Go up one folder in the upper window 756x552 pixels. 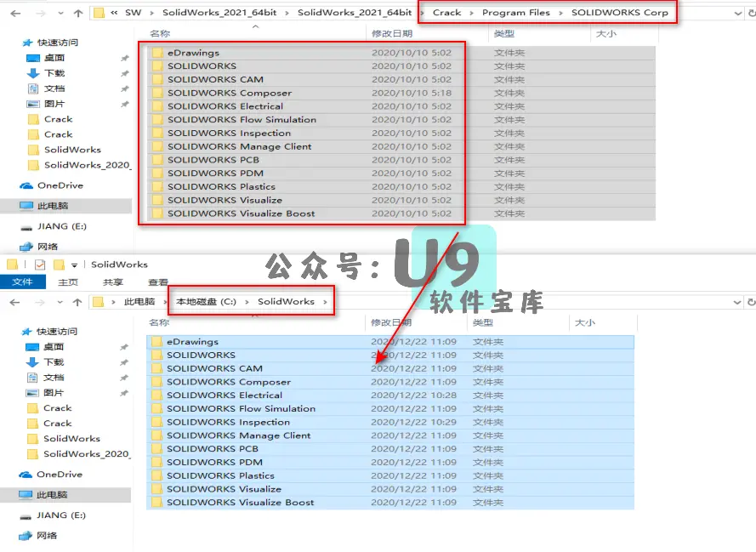point(78,14)
